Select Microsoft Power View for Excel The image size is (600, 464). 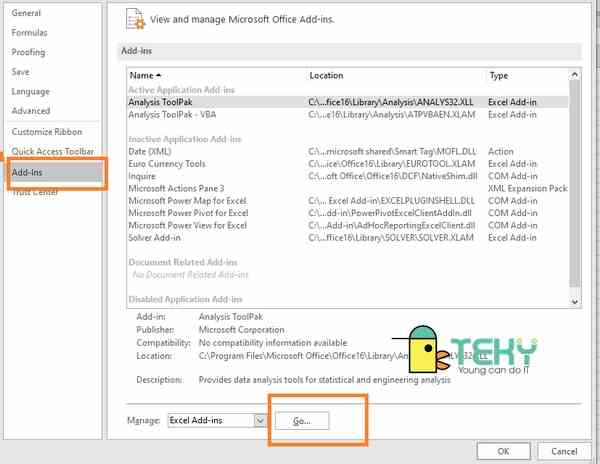pos(347,225)
